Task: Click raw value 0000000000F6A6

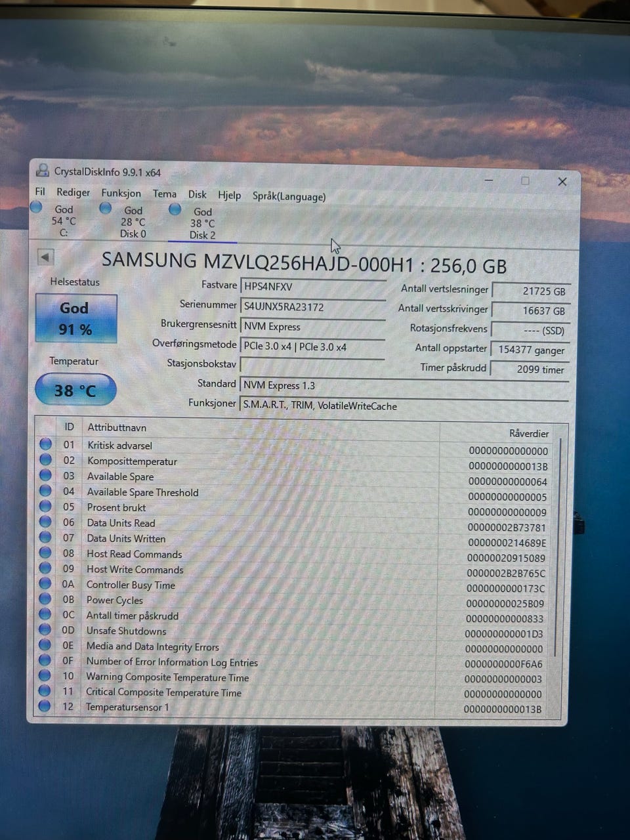Action: (x=503, y=663)
